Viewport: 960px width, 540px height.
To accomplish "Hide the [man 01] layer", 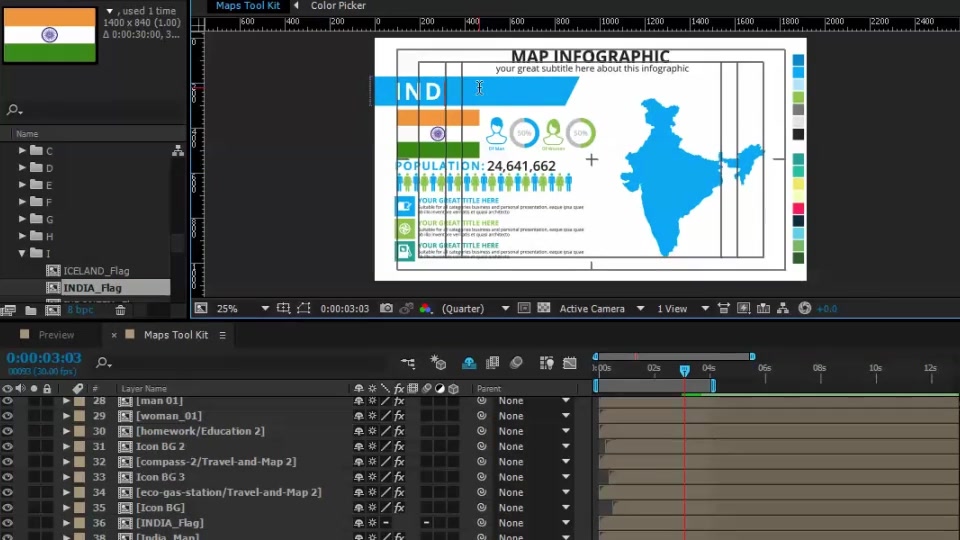I will click(7, 400).
